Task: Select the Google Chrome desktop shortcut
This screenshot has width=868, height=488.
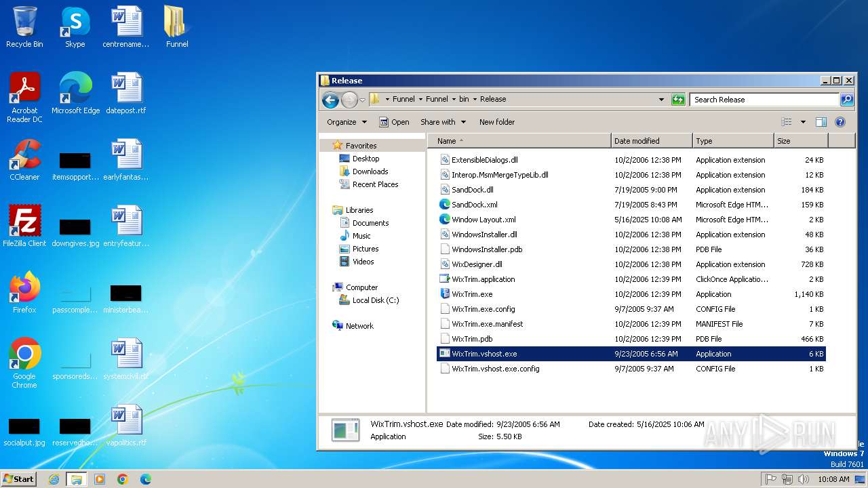Action: (x=24, y=363)
